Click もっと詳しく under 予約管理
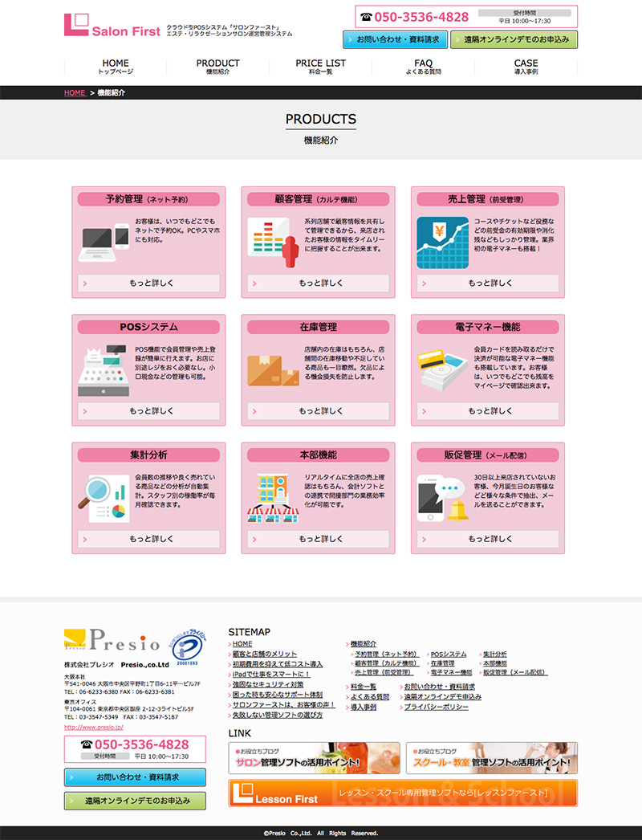The image size is (642, 840). tap(149, 283)
